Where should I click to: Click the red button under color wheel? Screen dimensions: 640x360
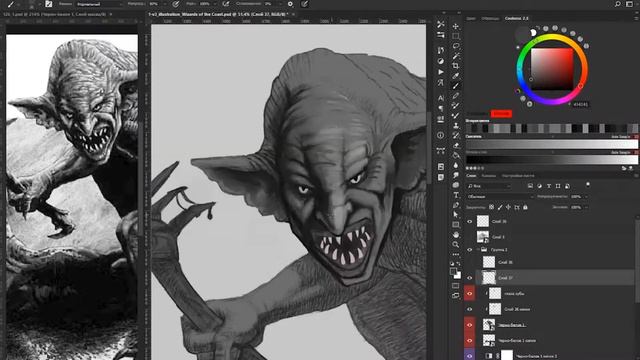coord(501,113)
